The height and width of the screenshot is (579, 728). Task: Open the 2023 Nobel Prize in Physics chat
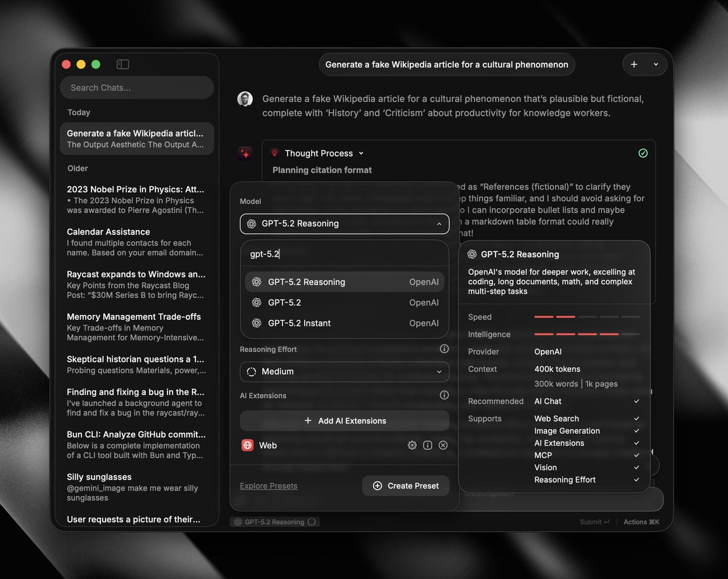(x=137, y=200)
